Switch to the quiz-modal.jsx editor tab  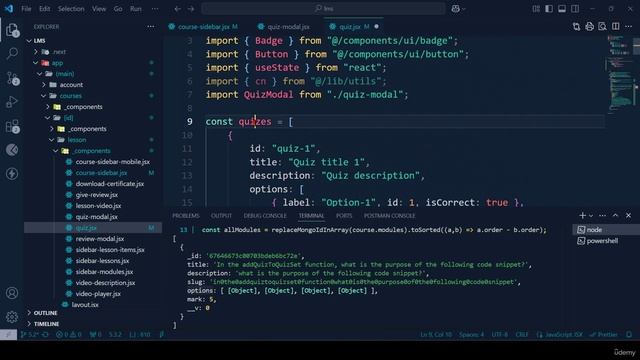click(x=288, y=27)
